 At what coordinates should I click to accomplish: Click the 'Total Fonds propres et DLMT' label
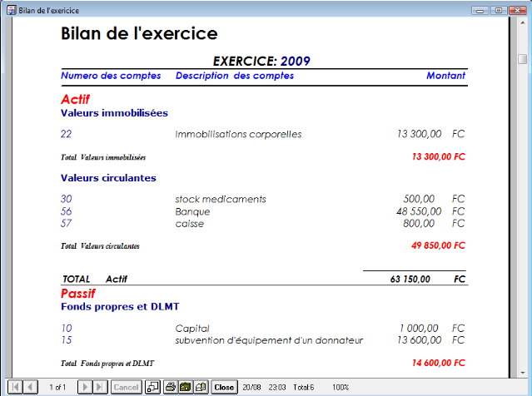[x=107, y=364]
